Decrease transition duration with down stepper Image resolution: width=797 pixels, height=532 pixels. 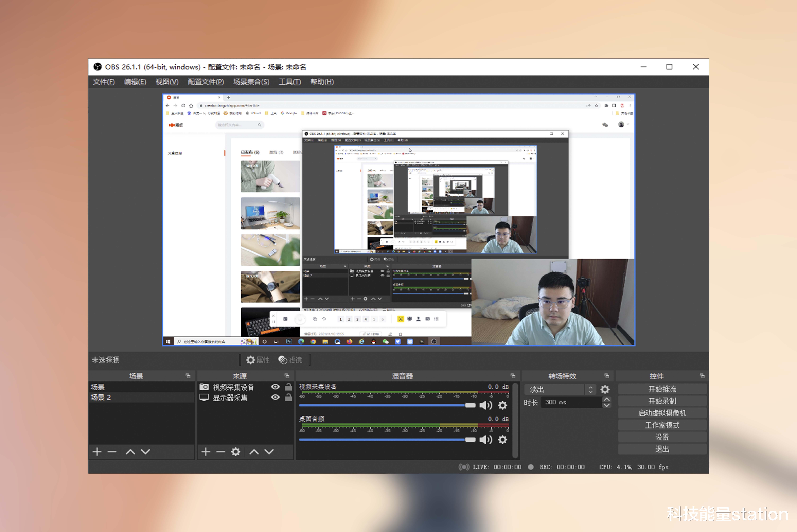(x=607, y=405)
